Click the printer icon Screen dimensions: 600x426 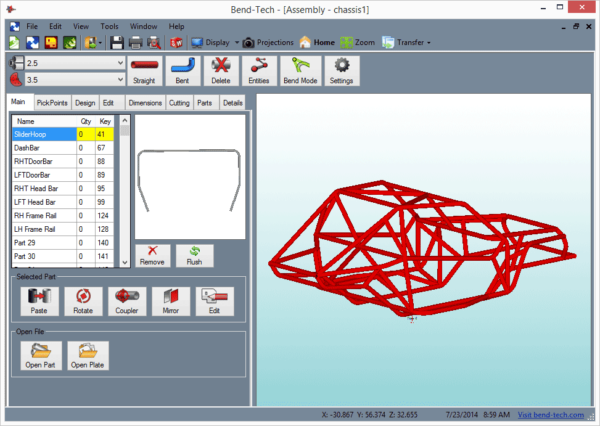pyautogui.click(x=135, y=42)
